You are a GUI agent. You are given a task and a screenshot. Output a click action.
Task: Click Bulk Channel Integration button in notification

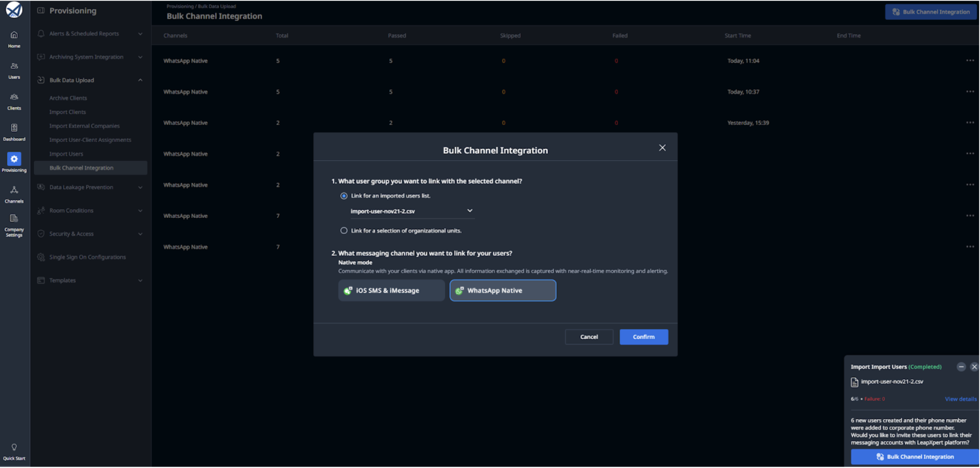coord(914,457)
